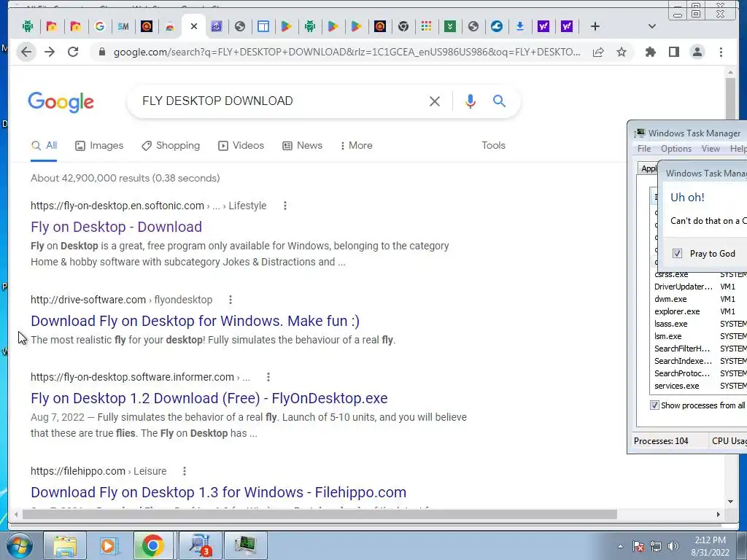Close the active tab with its X
This screenshot has width=747, height=560.
(x=194, y=27)
